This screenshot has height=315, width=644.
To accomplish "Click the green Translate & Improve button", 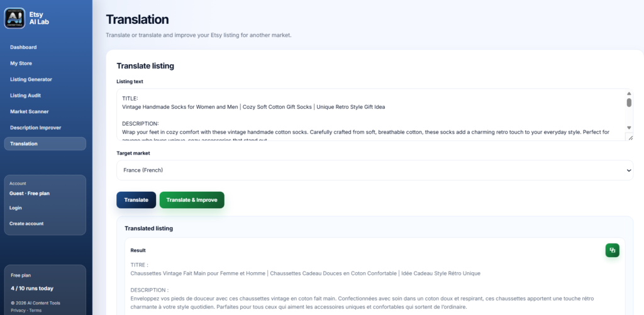I will pos(192,200).
